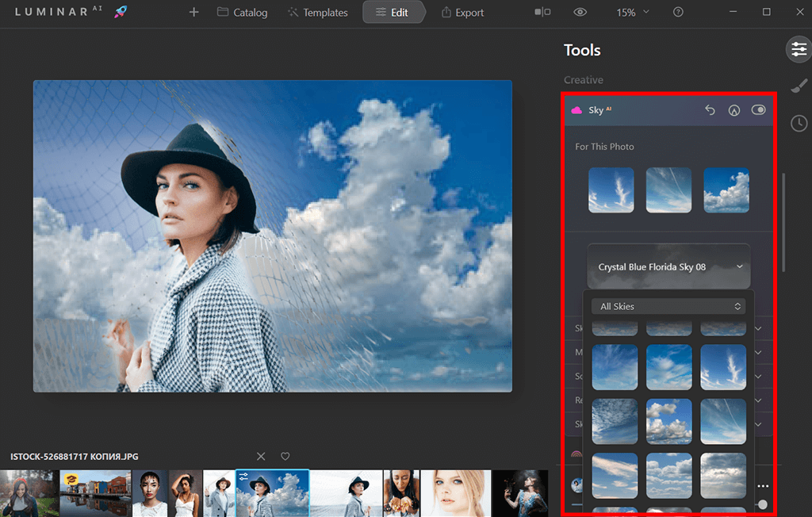This screenshot has height=517, width=812.
Task: Select woman with hat by sea thumbnail
Action: (346, 493)
